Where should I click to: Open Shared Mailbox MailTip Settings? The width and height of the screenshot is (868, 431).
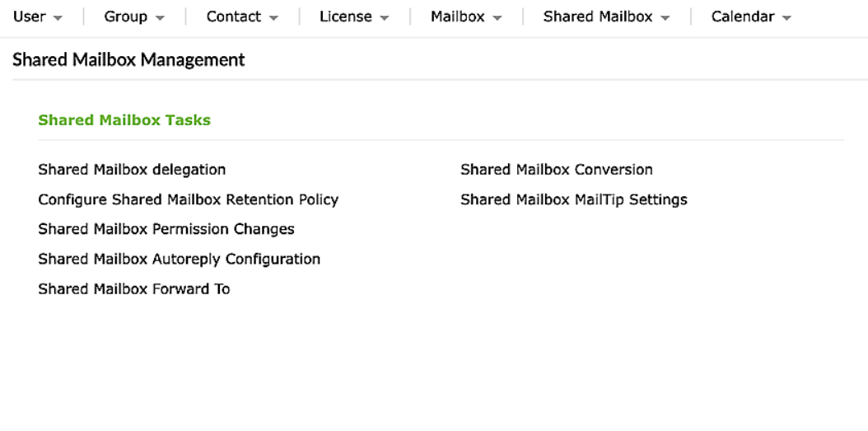point(573,199)
